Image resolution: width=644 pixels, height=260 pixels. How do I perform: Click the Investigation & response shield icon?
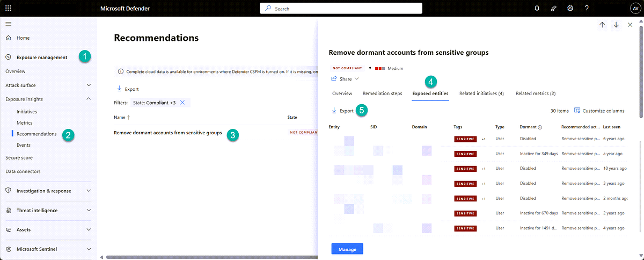pyautogui.click(x=8, y=191)
